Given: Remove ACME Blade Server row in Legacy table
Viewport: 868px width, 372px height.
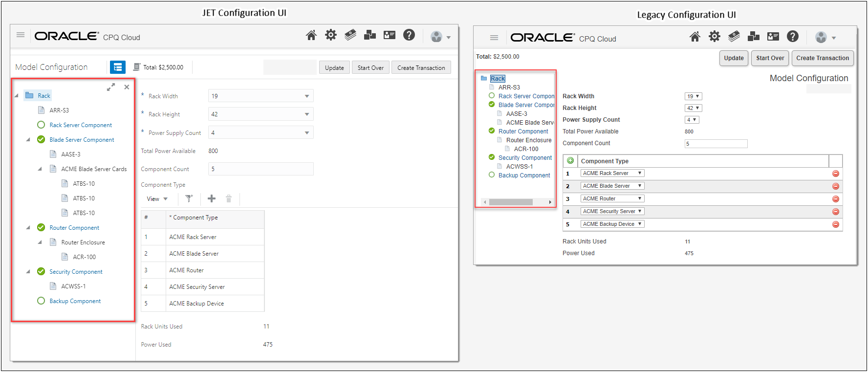Looking at the screenshot, I should [836, 186].
